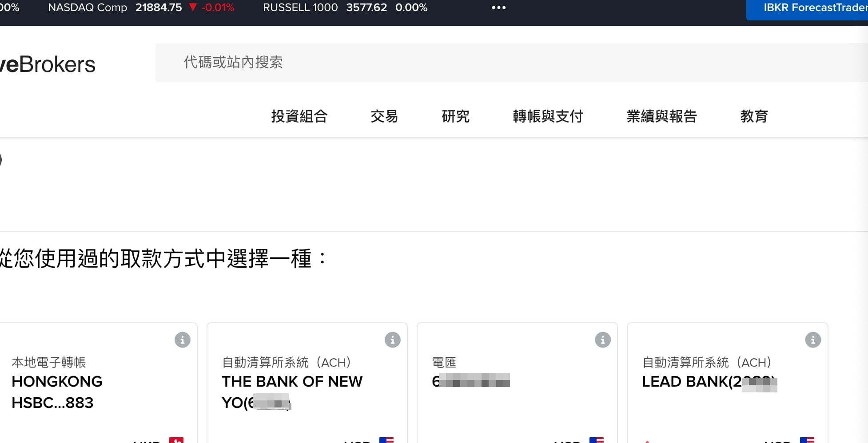Open info icon on 電匯 card
This screenshot has height=443, width=868.
tap(602, 340)
